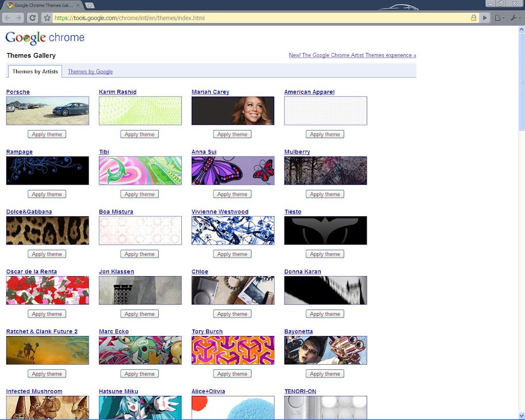
Task: Apply the Jon Klassen theme
Action: tap(140, 314)
